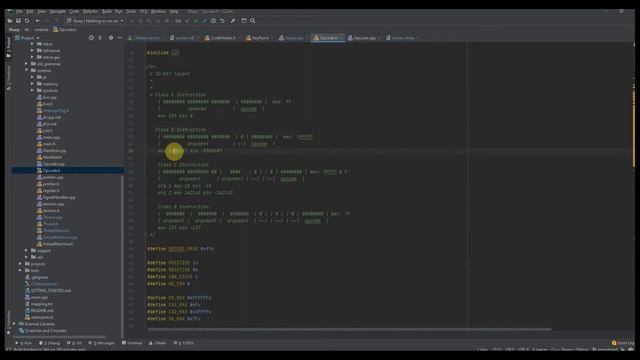Open the Messages tool window button

click(102, 343)
